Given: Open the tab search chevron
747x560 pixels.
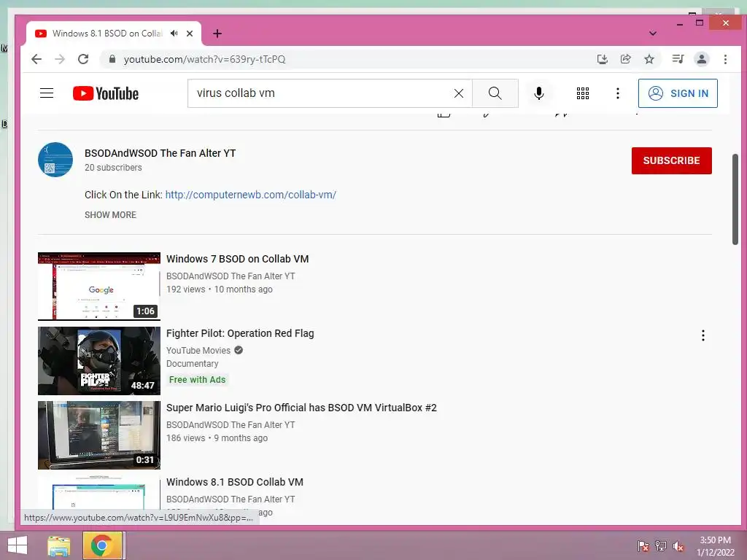Looking at the screenshot, I should (653, 34).
